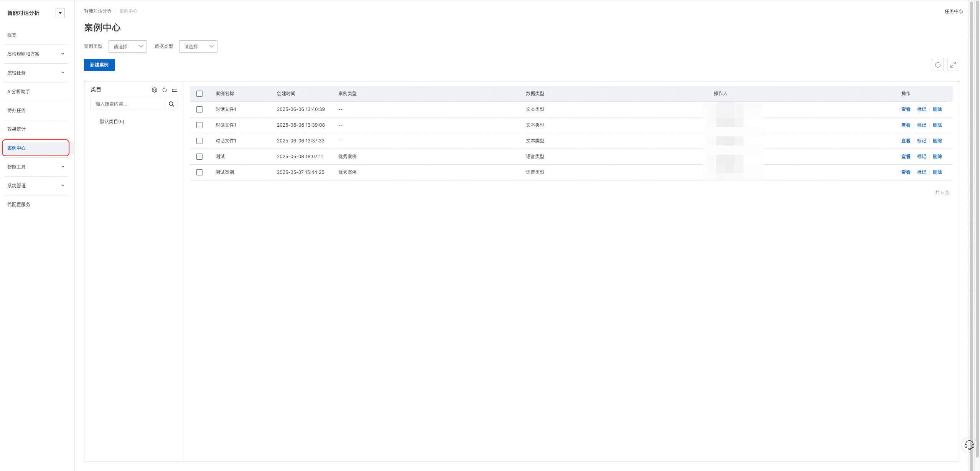Expand table to fullscreen
Image resolution: width=980 pixels, height=471 pixels.
tap(953, 65)
